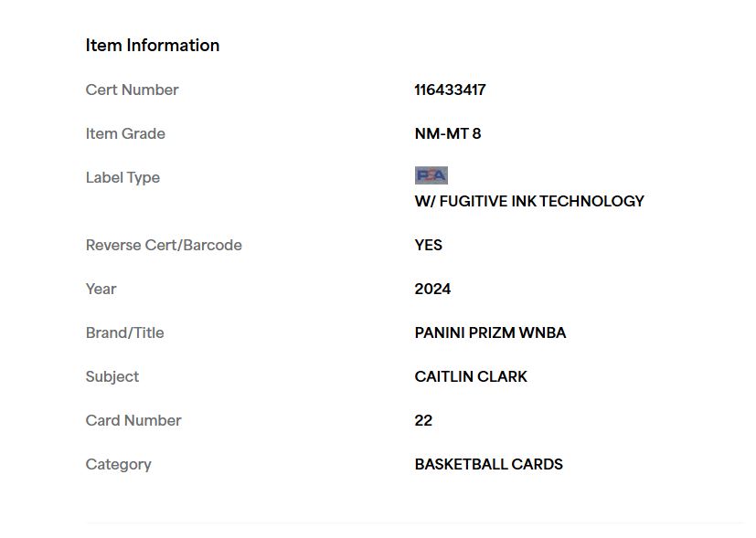The height and width of the screenshot is (538, 756).
Task: Click the Brand/Title label
Action: [124, 332]
